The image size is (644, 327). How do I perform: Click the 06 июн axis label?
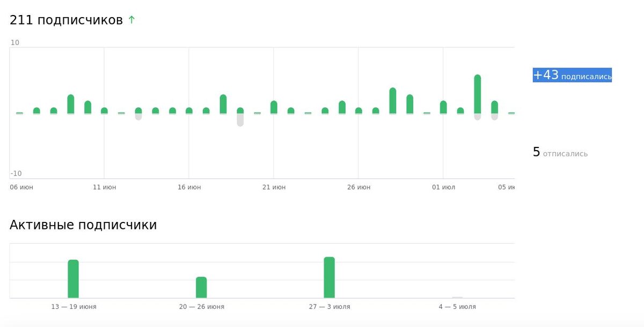pyautogui.click(x=21, y=187)
